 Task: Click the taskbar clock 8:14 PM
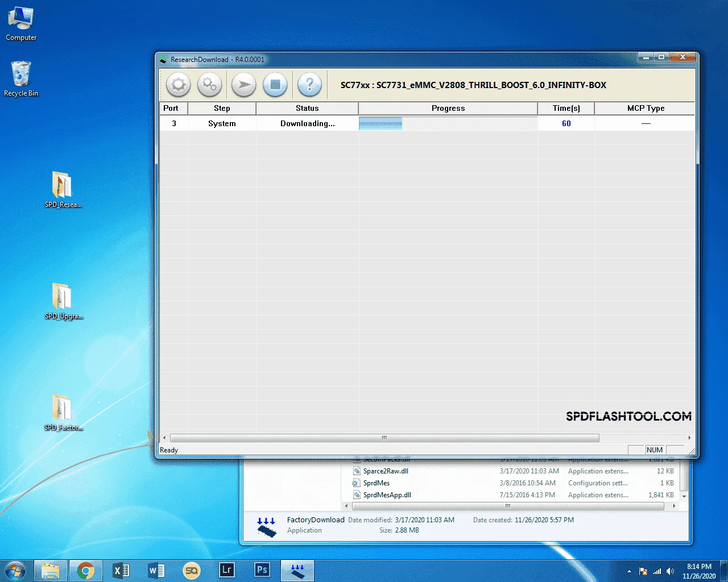699,567
